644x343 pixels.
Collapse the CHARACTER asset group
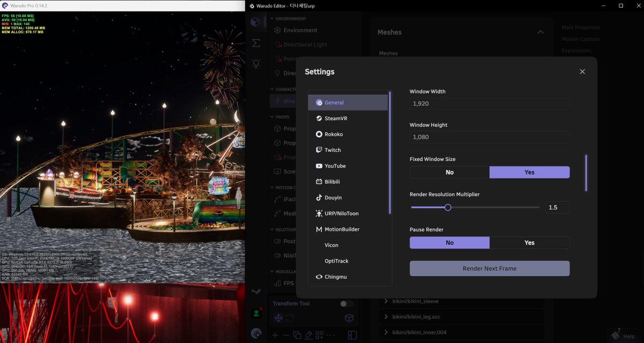click(272, 89)
